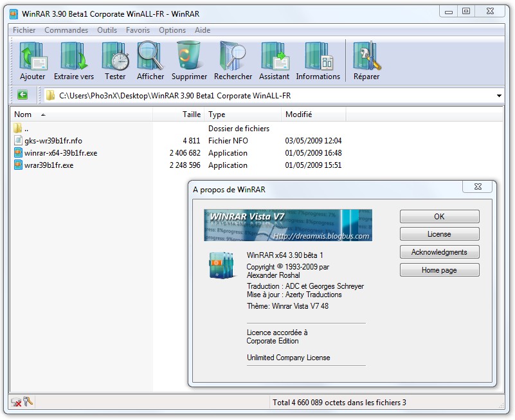Select the winrar-x64-39b1fr.exe file
This screenshot has width=515, height=420.
point(60,153)
